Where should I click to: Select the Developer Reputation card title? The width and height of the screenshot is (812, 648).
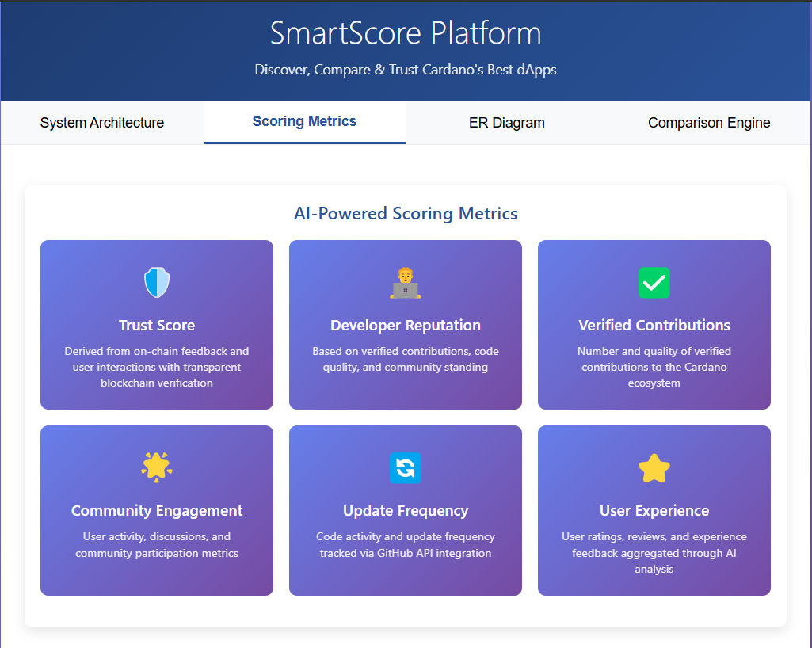[406, 326]
